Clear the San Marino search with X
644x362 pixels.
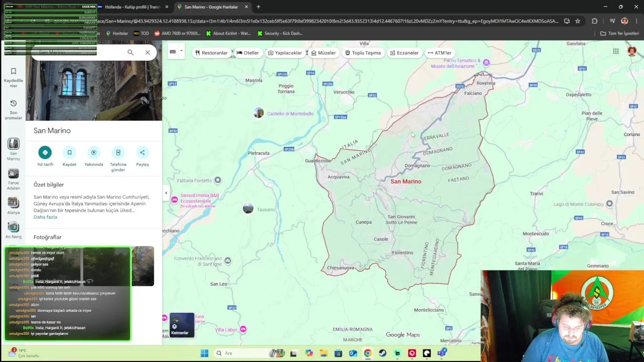[x=147, y=52]
